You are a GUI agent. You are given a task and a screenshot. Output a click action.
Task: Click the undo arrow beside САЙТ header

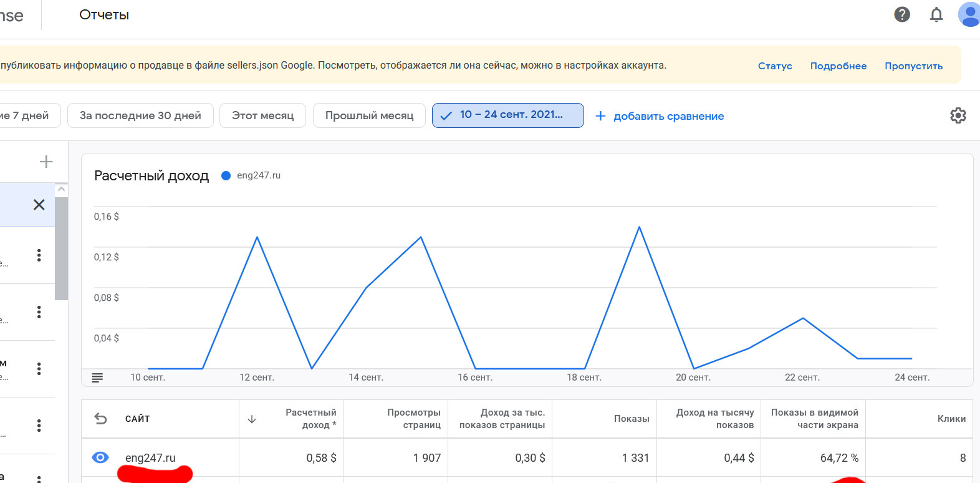pyautogui.click(x=100, y=419)
